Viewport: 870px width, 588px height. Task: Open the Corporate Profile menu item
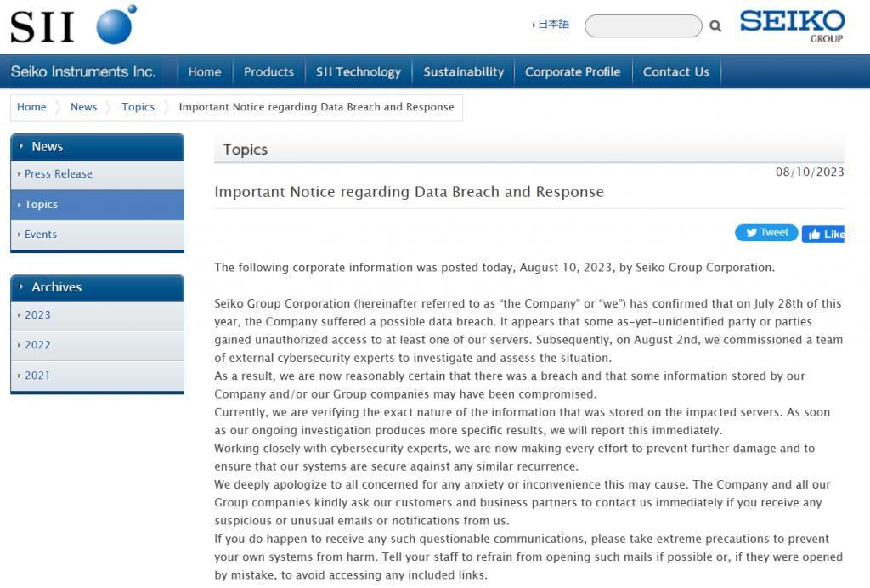(x=573, y=71)
